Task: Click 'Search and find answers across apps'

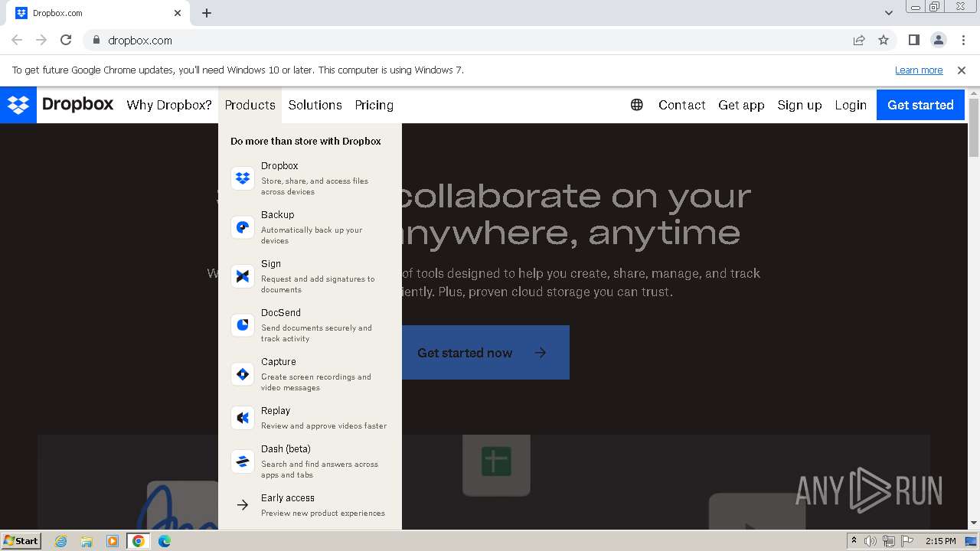Action: click(x=319, y=469)
